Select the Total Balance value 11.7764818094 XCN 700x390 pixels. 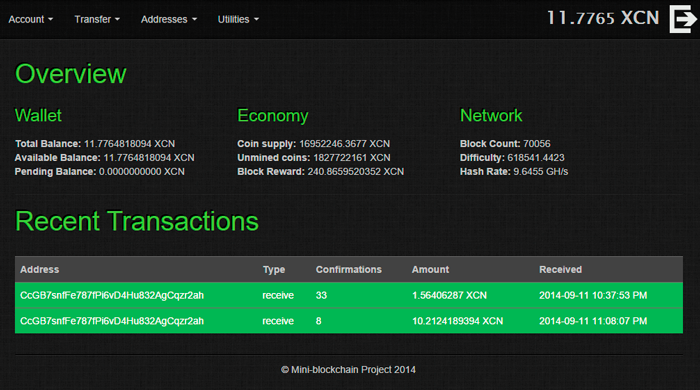[129, 144]
